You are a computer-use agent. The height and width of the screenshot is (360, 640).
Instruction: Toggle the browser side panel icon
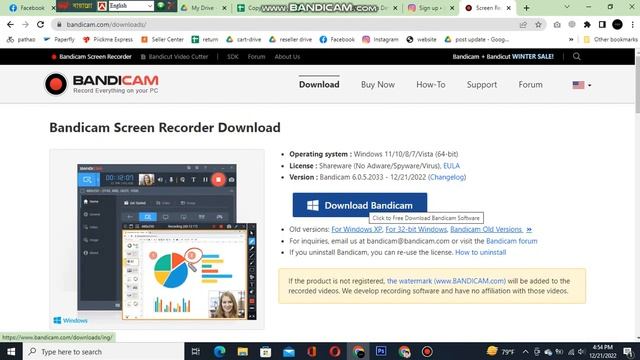602,24
